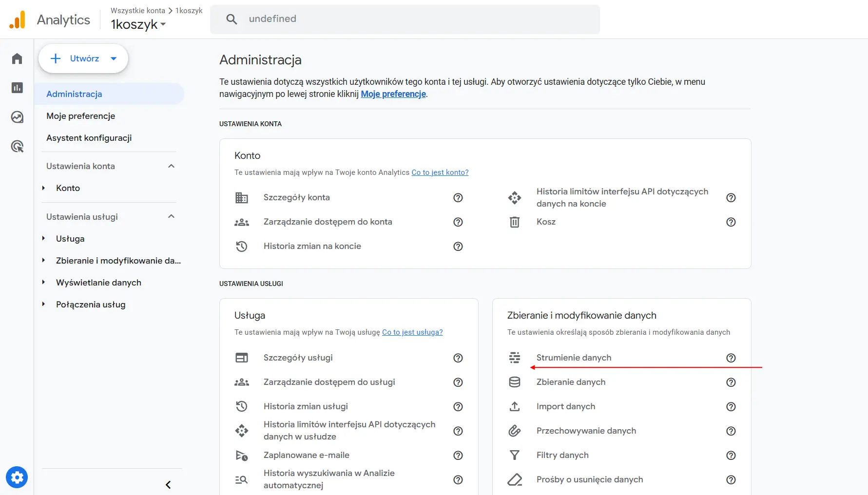Screen dimensions: 868x495
Task: Open the Advertising icon in left rail
Action: click(17, 146)
